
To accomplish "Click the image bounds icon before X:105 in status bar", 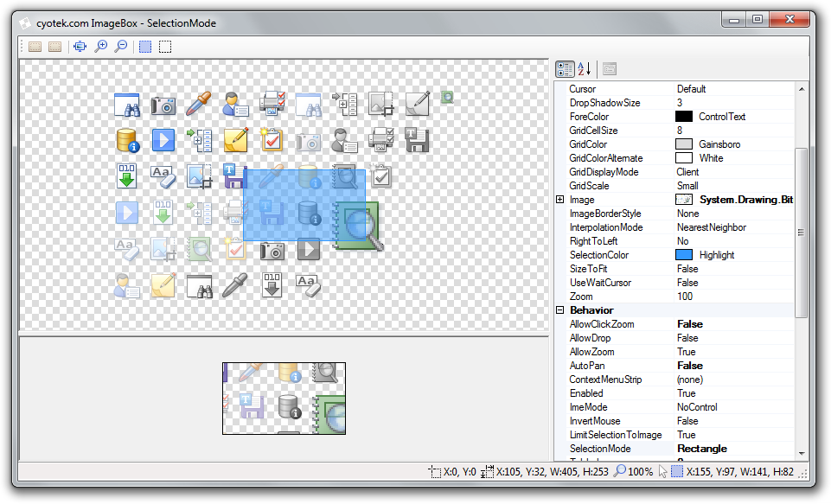I will pos(487,472).
